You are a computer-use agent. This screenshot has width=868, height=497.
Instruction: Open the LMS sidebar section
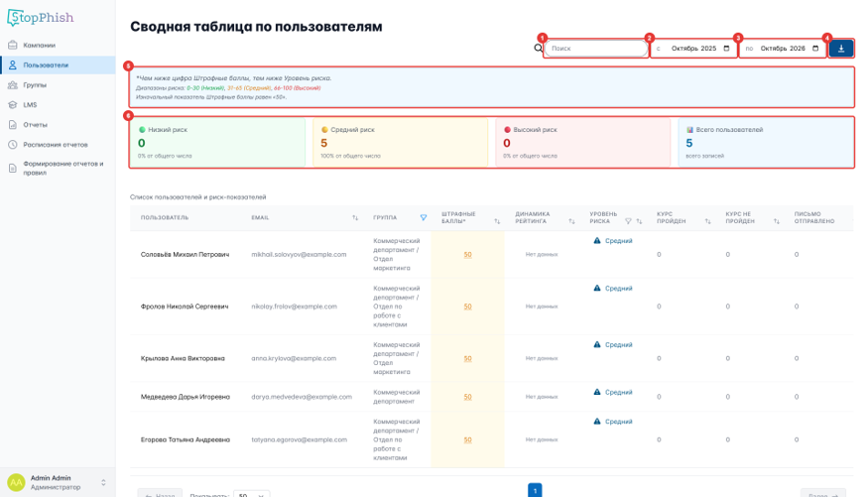[x=30, y=104]
